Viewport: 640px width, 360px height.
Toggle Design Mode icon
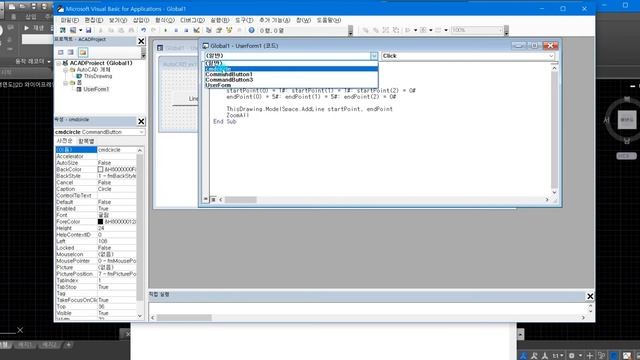pos(196,30)
